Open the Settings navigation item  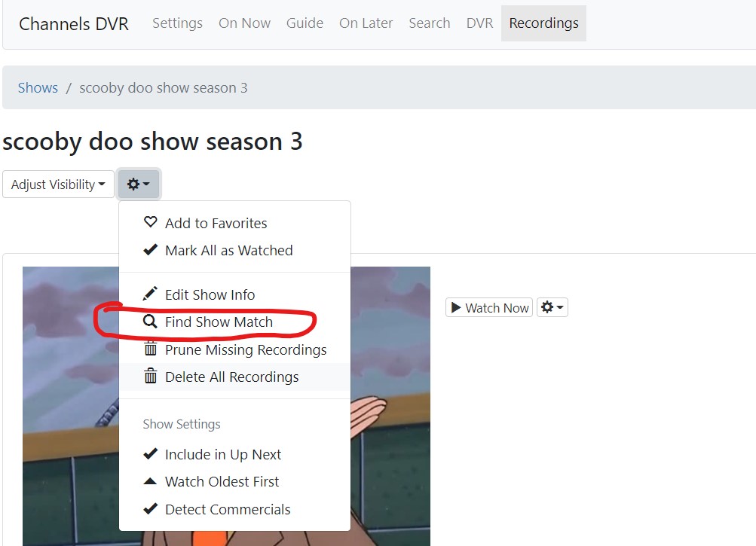(x=177, y=23)
